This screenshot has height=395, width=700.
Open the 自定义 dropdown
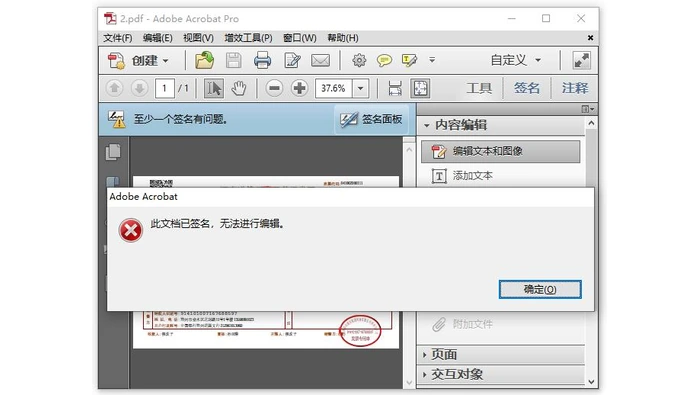[516, 60]
